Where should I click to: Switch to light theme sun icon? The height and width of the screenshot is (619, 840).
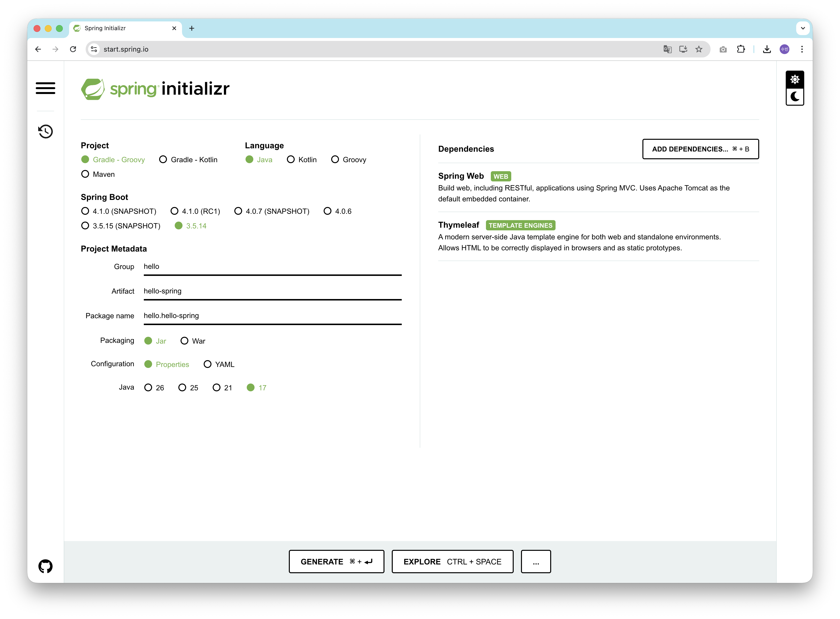[795, 79]
